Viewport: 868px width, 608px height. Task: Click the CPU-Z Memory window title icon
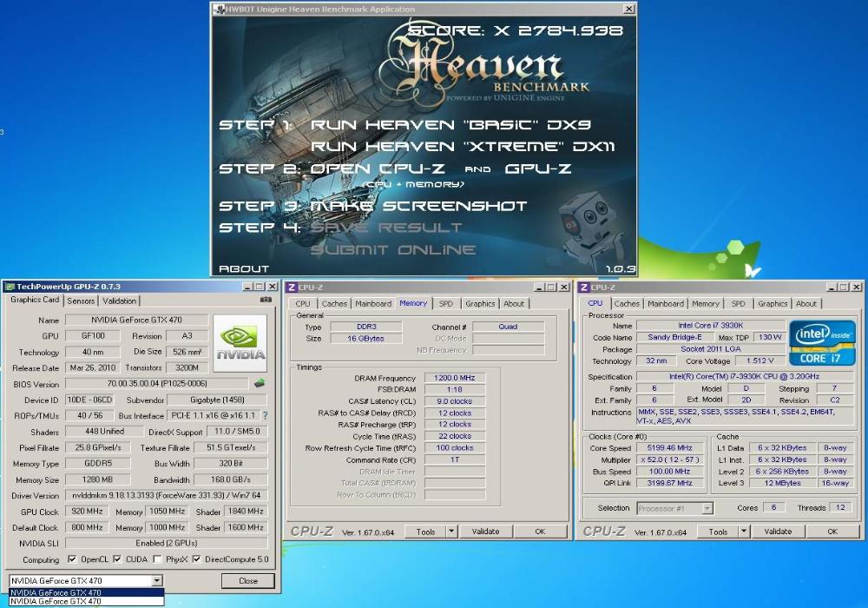[292, 287]
